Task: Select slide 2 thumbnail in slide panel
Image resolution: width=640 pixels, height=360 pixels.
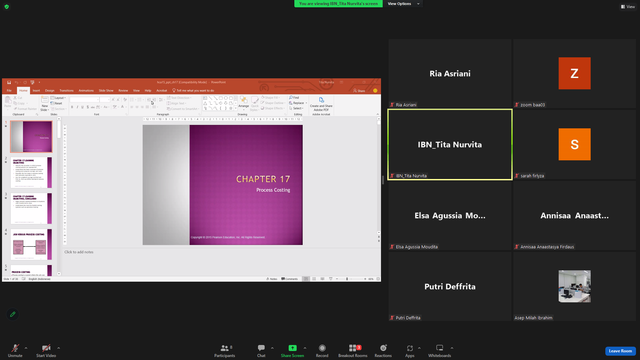Action: [31, 173]
